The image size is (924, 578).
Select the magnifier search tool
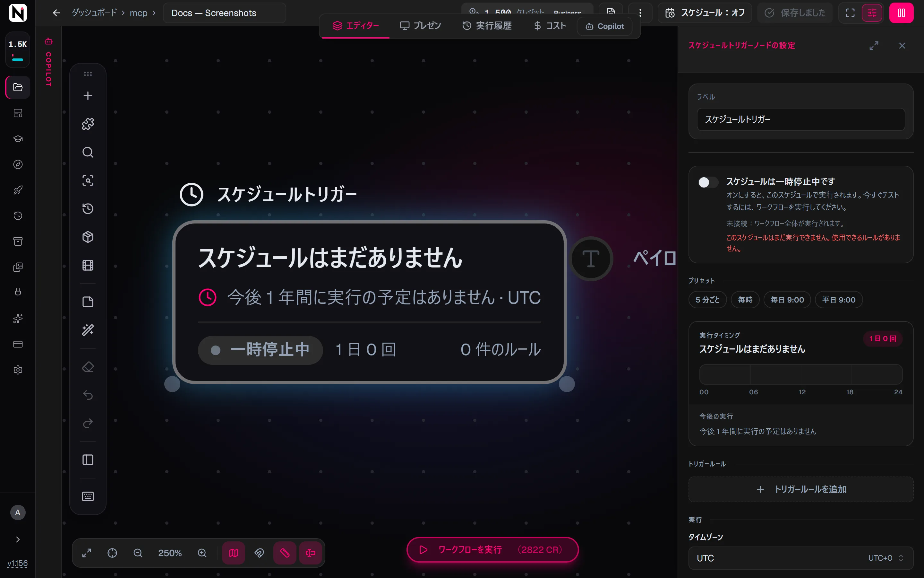pos(88,152)
